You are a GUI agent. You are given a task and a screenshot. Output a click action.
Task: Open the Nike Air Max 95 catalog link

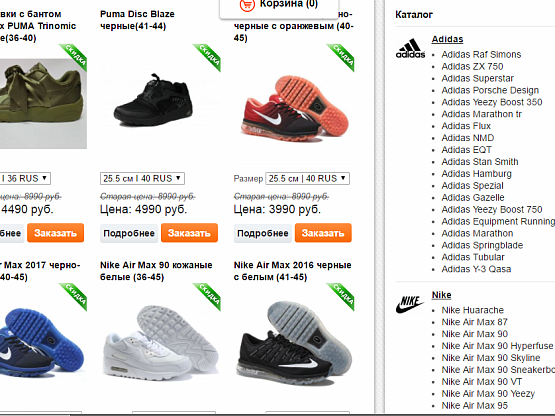[475, 405]
